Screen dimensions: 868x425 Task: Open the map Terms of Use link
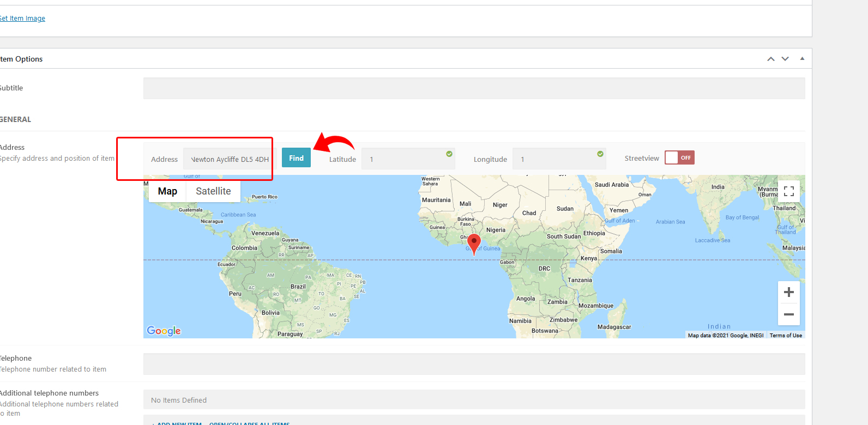(786, 336)
